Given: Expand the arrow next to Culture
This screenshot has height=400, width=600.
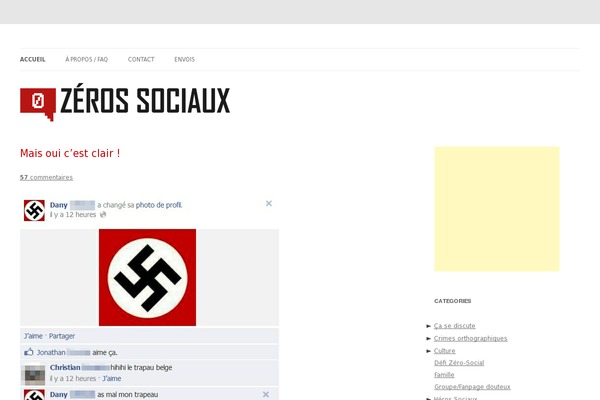Looking at the screenshot, I should (429, 351).
